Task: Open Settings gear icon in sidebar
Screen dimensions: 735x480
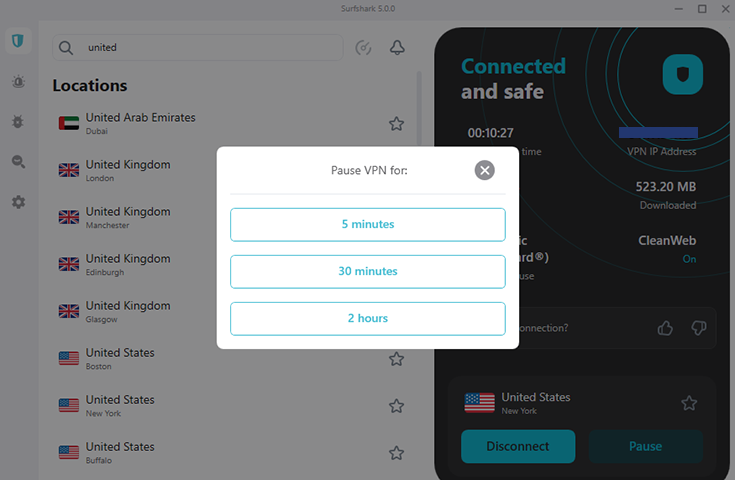Action: coord(18,202)
